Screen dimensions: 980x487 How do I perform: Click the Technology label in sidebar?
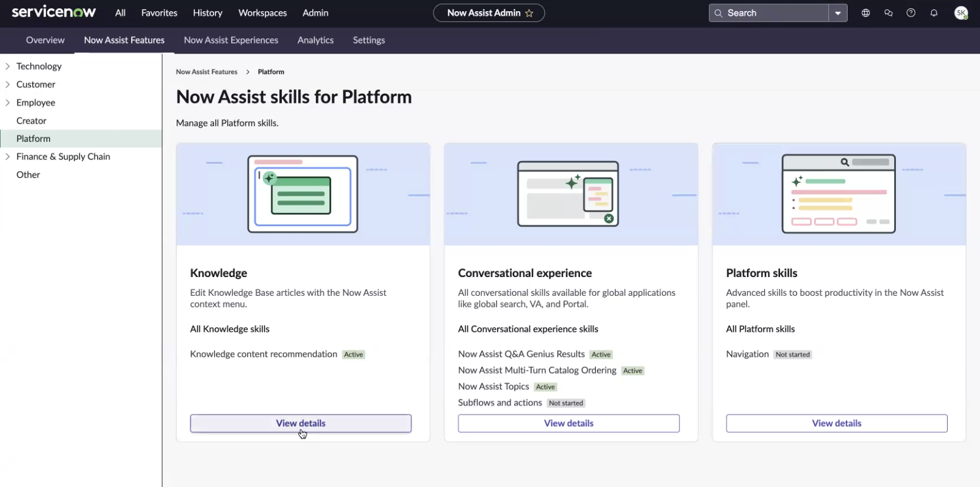pyautogui.click(x=39, y=66)
